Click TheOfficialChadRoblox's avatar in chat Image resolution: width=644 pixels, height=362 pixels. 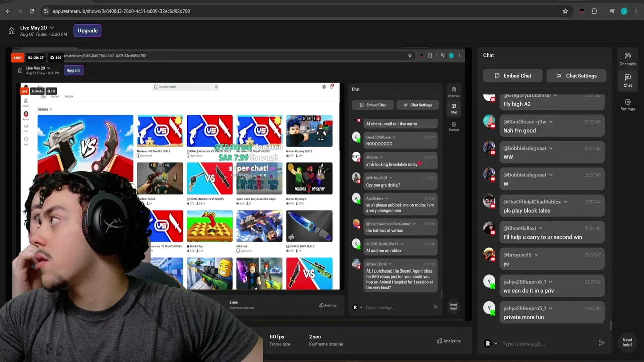(489, 201)
